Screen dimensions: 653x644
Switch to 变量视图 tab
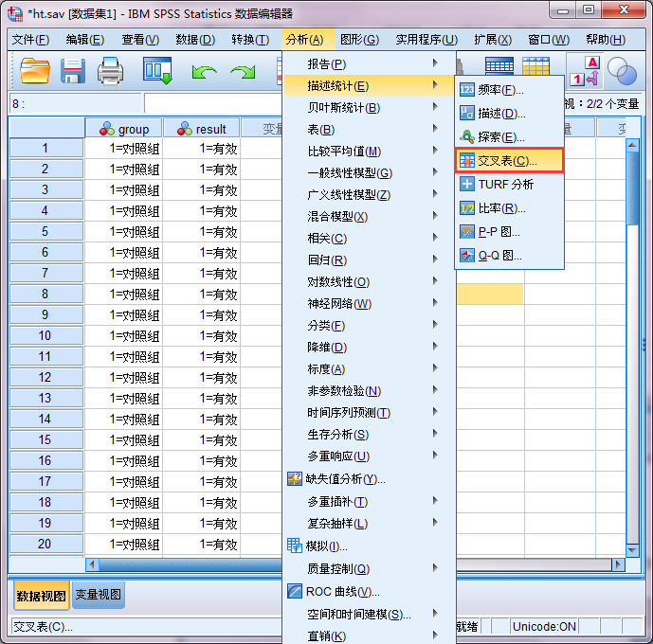99,595
